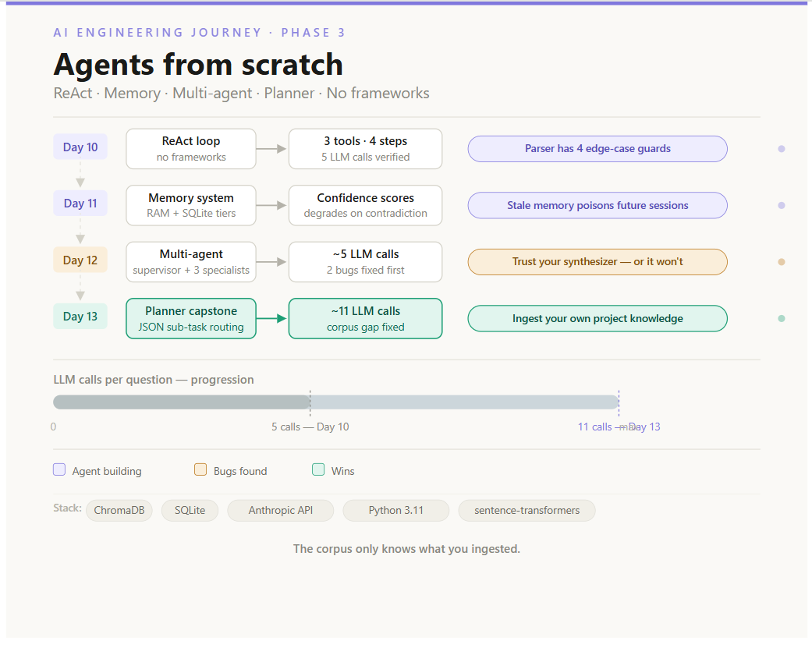812x648 pixels.
Task: Click the Anthropic API stack chip
Action: 281,510
